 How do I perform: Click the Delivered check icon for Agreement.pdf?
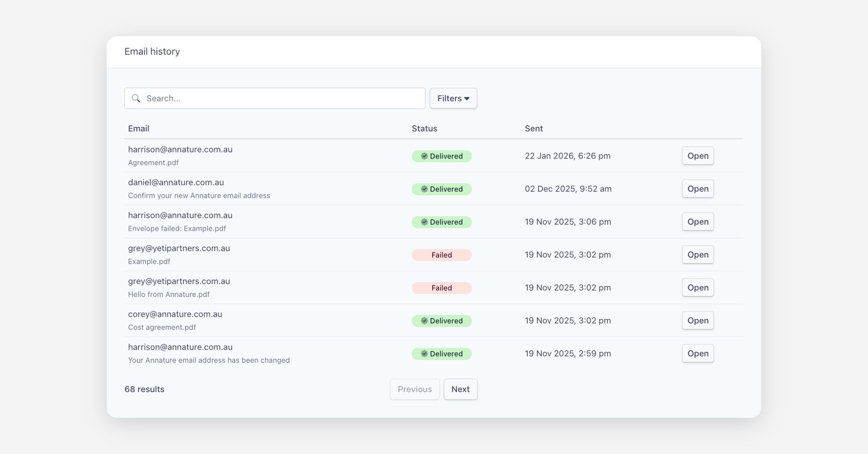click(x=424, y=156)
